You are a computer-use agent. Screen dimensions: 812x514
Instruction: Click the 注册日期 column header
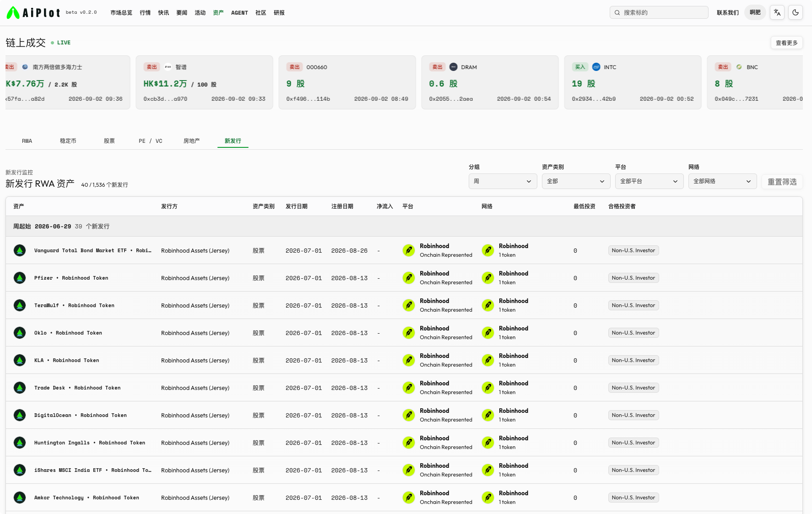click(x=342, y=206)
